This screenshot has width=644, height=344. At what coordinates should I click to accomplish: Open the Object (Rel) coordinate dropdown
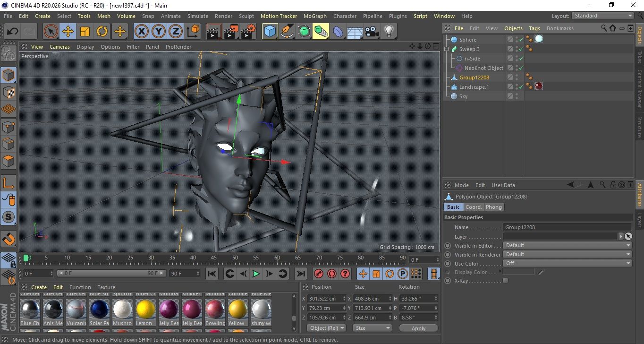pos(326,328)
